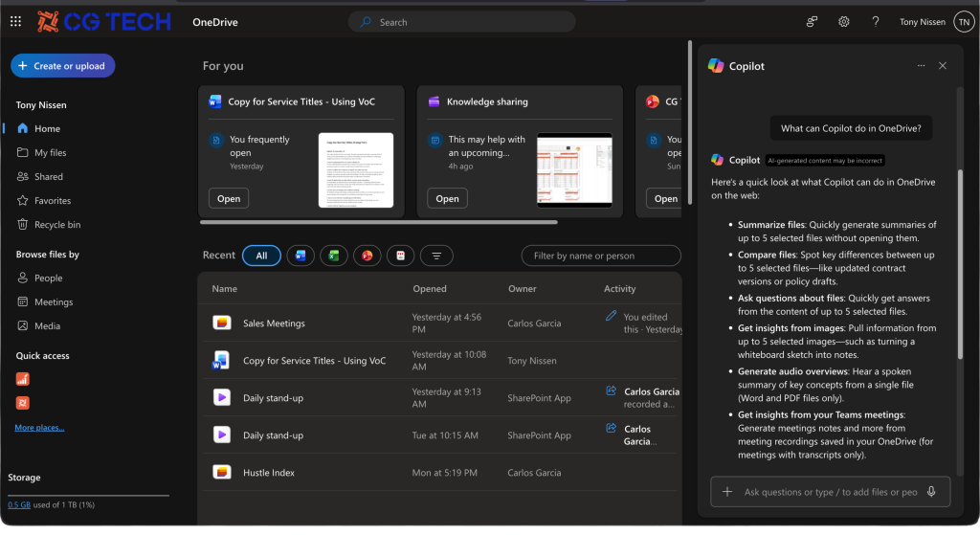980x535 pixels.
Task: Click the plus icon in Copilot input
Action: (727, 491)
